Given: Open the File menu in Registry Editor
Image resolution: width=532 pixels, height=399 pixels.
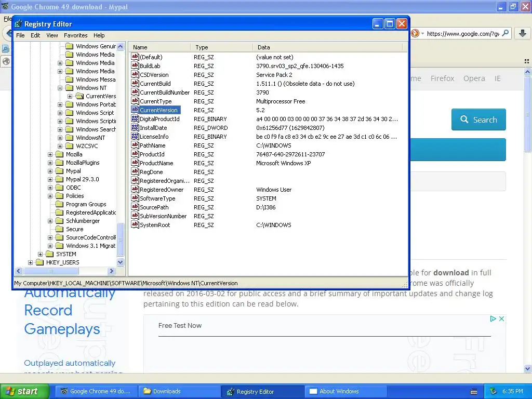Looking at the screenshot, I should point(20,35).
